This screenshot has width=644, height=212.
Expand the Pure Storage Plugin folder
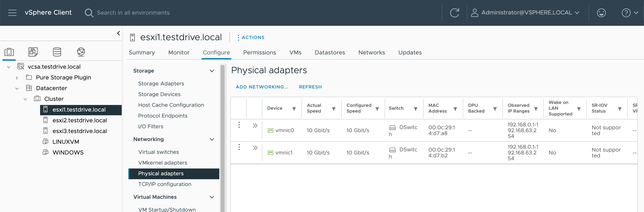coord(17,78)
